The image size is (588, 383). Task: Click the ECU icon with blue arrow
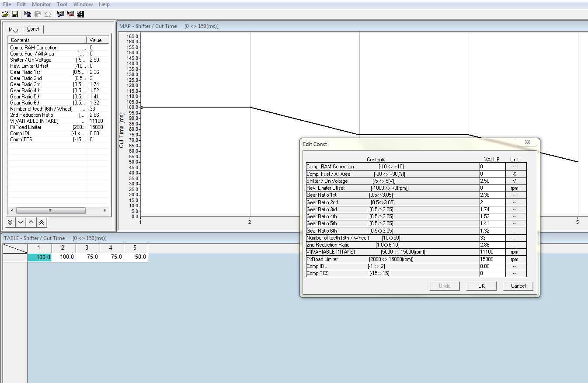click(60, 14)
